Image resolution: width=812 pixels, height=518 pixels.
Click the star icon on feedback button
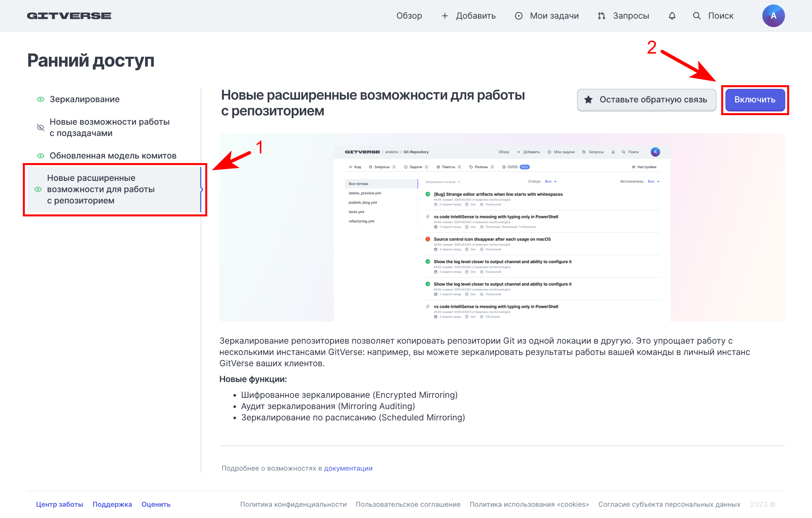click(588, 100)
